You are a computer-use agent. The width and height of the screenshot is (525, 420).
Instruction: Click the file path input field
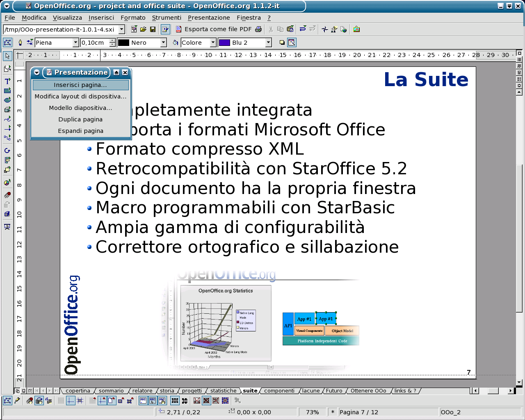click(61, 30)
